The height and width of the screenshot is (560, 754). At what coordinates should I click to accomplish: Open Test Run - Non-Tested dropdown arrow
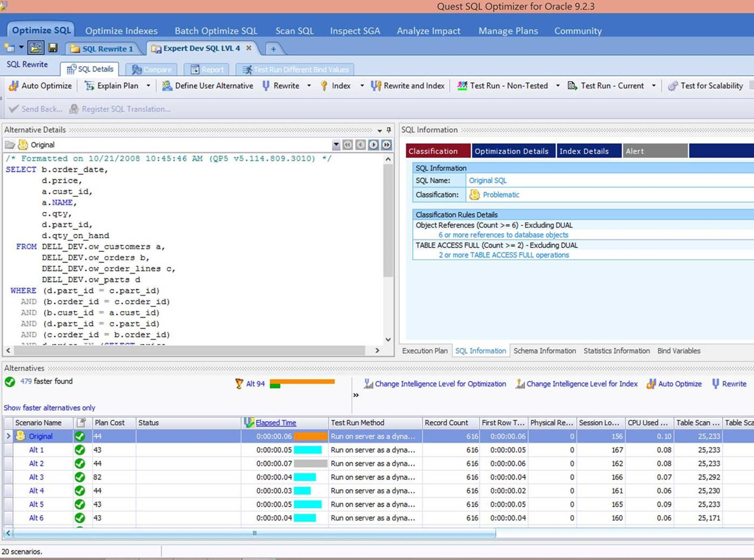558,86
